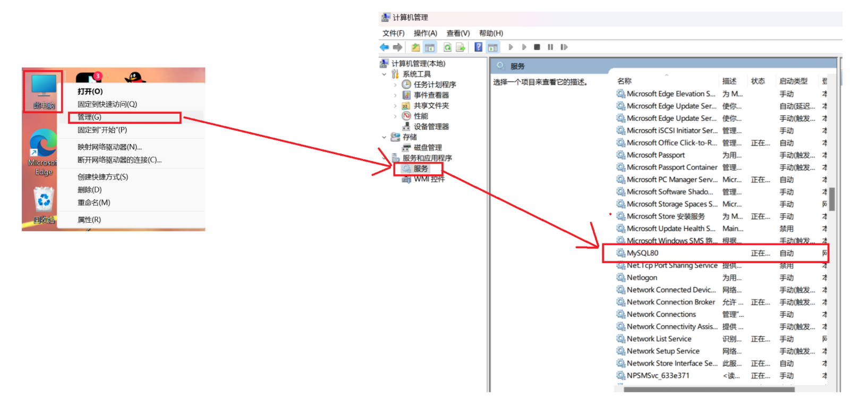The height and width of the screenshot is (413, 868).
Task: Select the NPSMSvc_633e371 service row
Action: tap(721, 375)
